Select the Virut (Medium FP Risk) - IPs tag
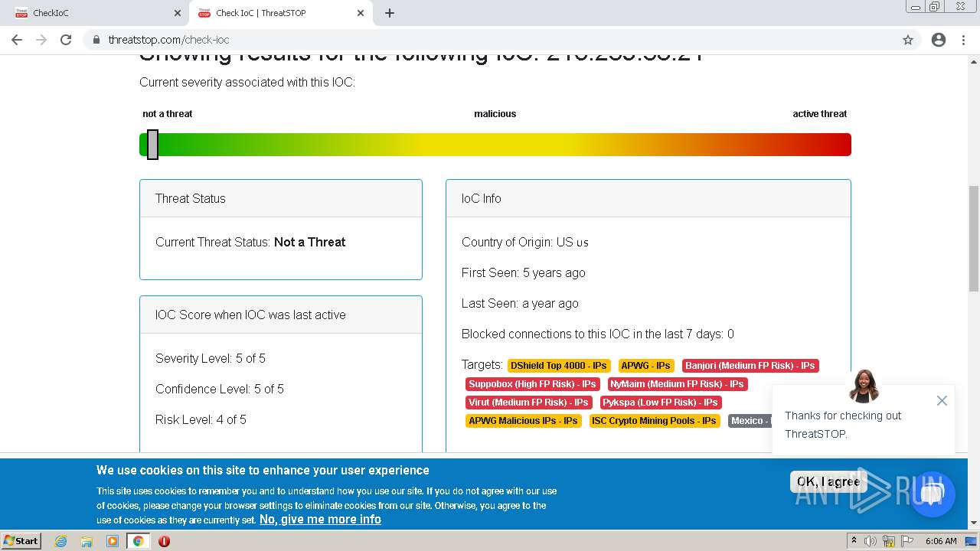 529,403
